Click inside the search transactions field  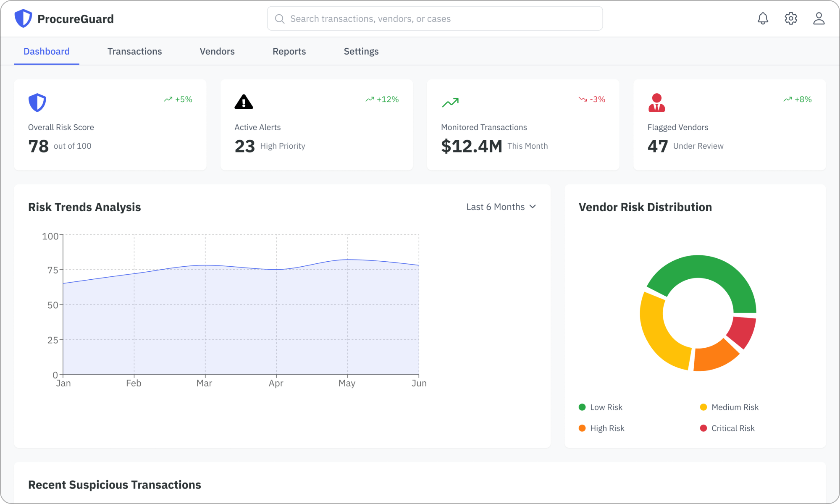434,18
